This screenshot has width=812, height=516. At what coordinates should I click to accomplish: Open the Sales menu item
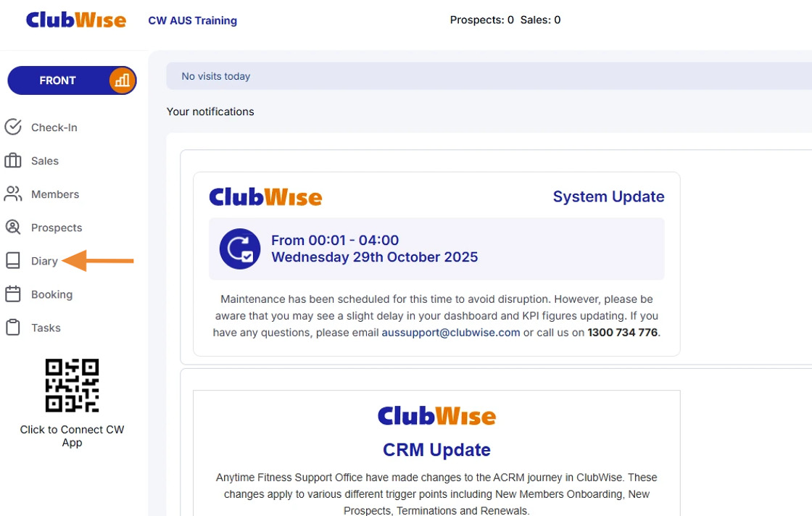[44, 161]
